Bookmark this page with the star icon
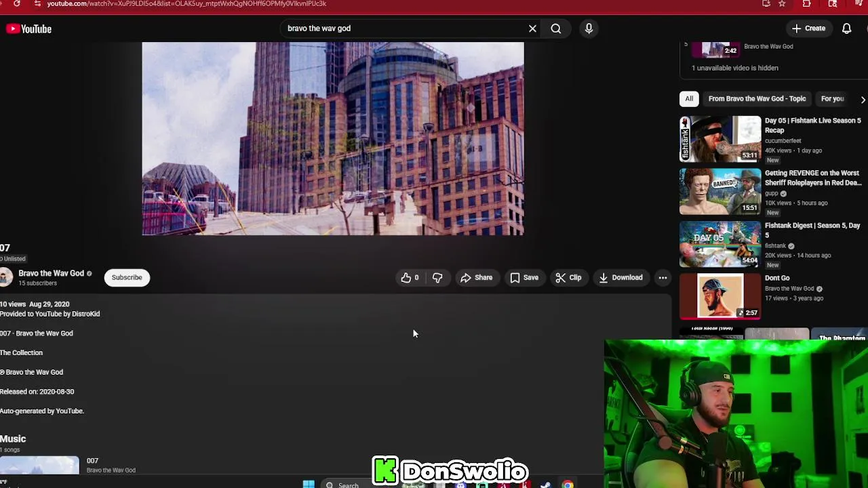868x488 pixels. coord(782,3)
